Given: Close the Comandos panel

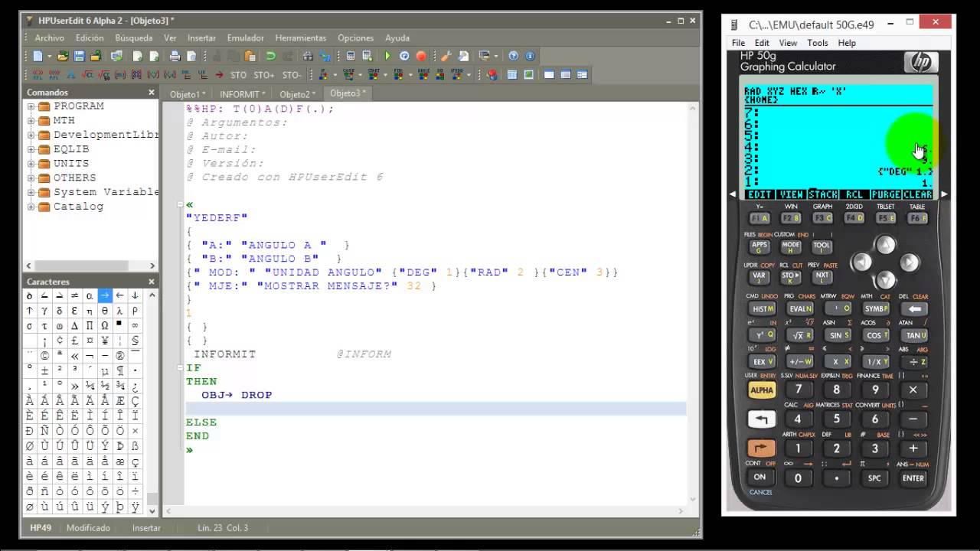Looking at the screenshot, I should pos(152,93).
